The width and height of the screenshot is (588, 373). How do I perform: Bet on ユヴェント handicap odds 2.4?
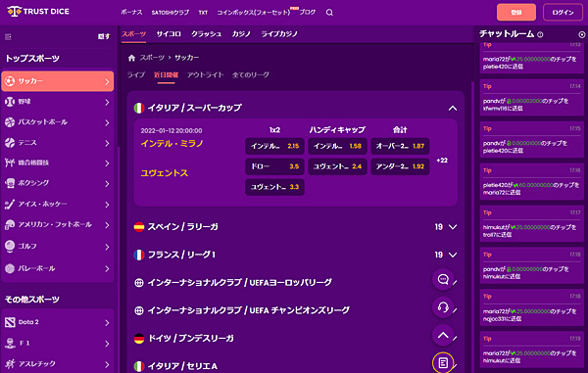click(x=337, y=166)
